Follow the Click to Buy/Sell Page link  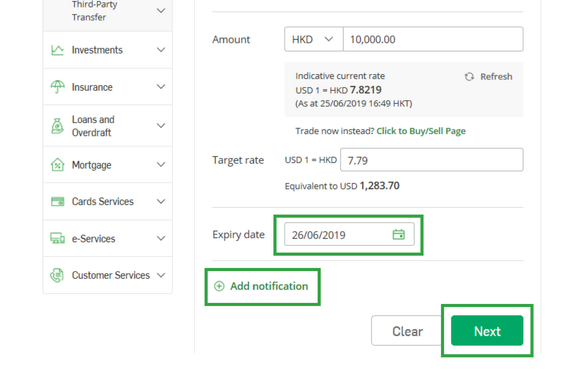(421, 131)
